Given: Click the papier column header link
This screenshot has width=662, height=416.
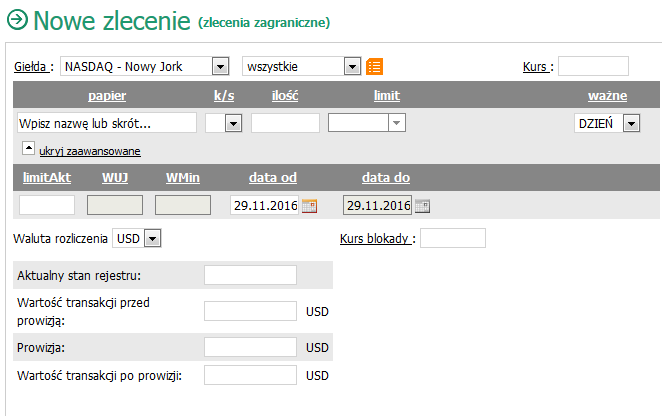Looking at the screenshot, I should coord(107,95).
